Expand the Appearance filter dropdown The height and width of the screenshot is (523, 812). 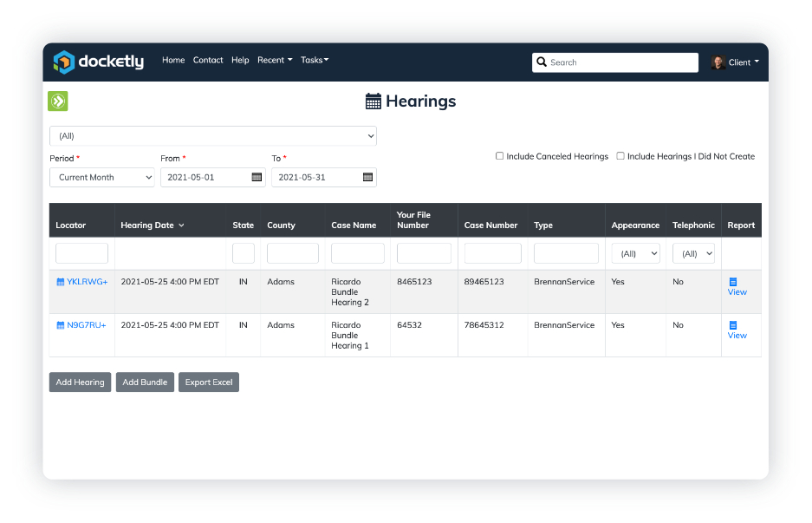click(635, 253)
